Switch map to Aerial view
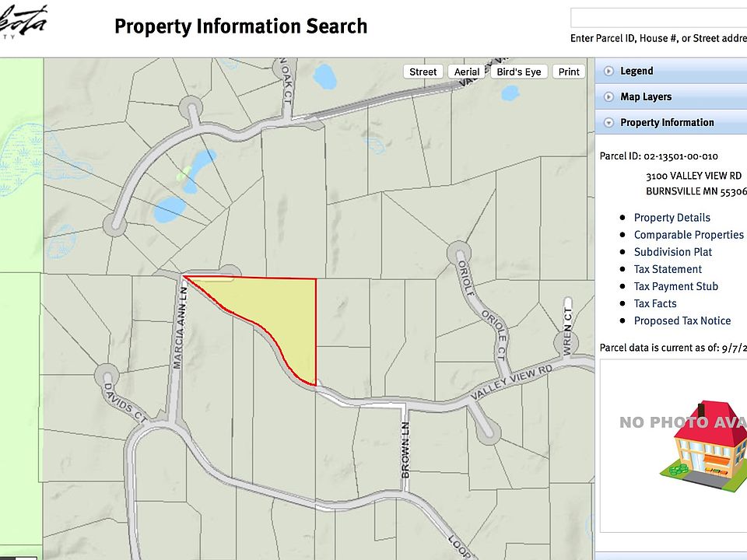747x560 pixels. point(466,72)
